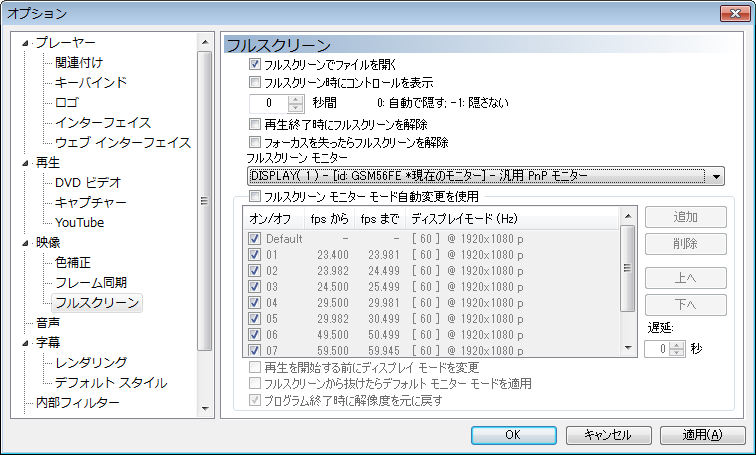Collapse the 再生 tree node
Viewport: 756px width, 455px height.
(25, 163)
